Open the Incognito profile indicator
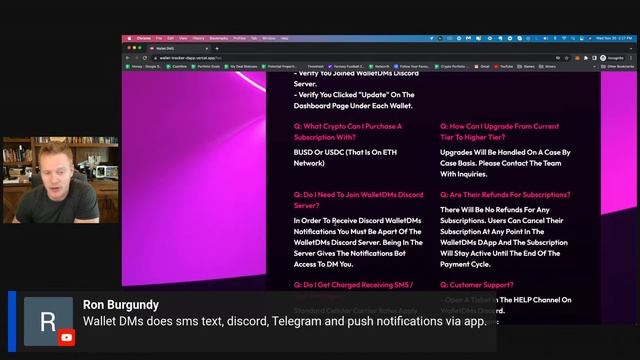640x360 pixels. click(612, 58)
